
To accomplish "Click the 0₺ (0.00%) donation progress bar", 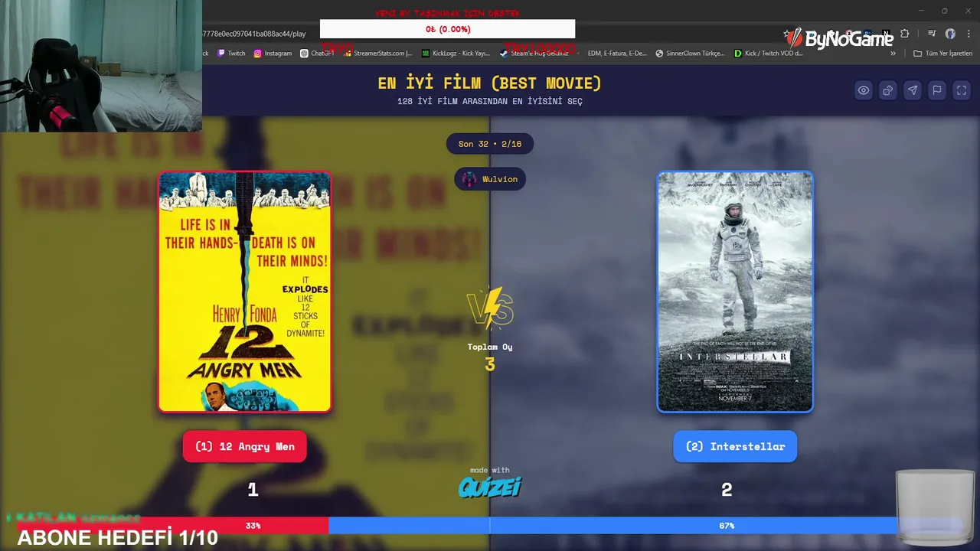I will 447,29.
